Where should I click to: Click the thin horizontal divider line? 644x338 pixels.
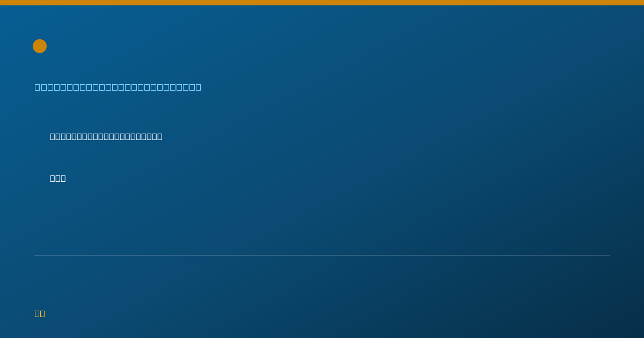click(322, 255)
